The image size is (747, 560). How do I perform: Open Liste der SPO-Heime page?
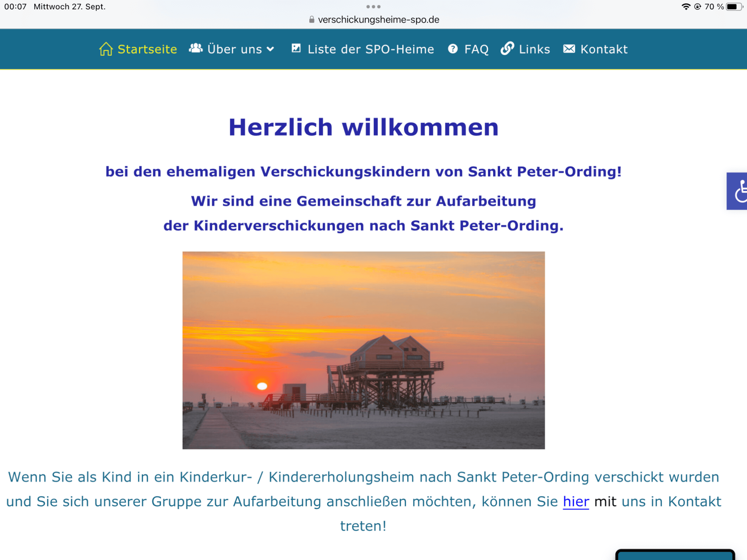(371, 49)
